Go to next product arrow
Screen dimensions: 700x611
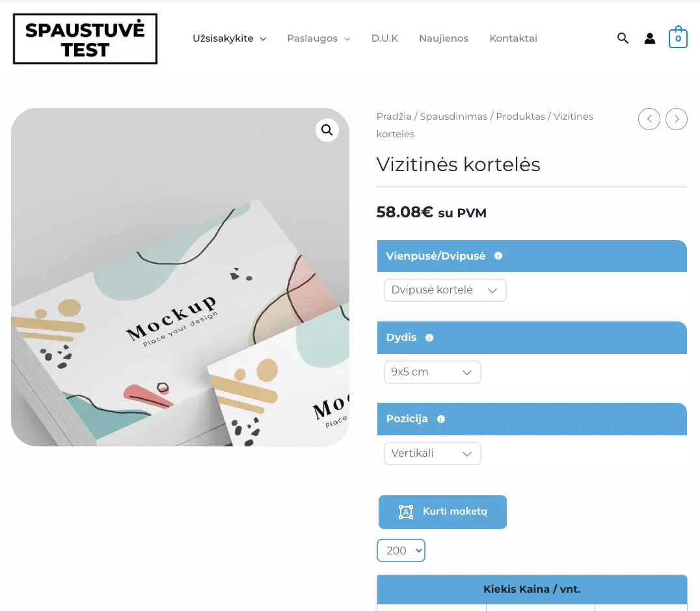click(677, 119)
